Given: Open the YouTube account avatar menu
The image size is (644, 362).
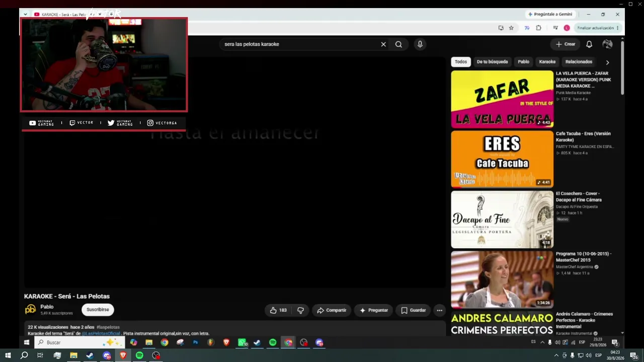Looking at the screenshot, I should [607, 44].
